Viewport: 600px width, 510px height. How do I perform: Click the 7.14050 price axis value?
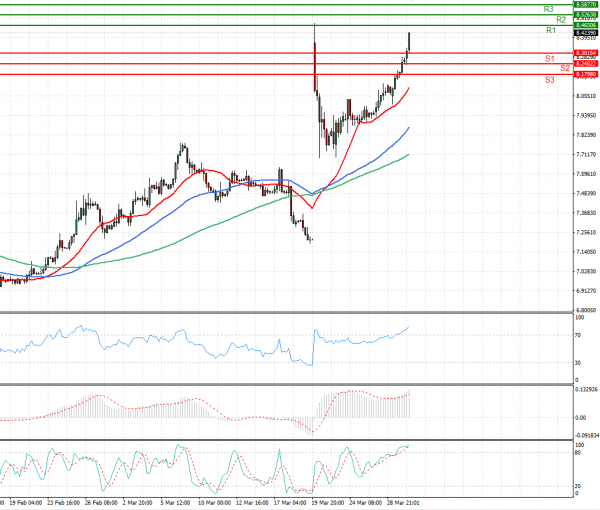pos(586,252)
